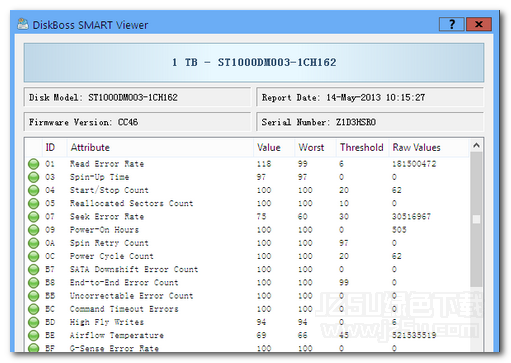Select the Uncorrectable Error Count attribute
Image resolution: width=511 pixels, height=363 pixels.
point(131,296)
